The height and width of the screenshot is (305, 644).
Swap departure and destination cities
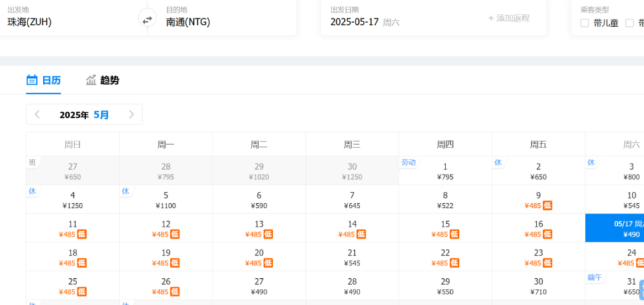coord(147,19)
